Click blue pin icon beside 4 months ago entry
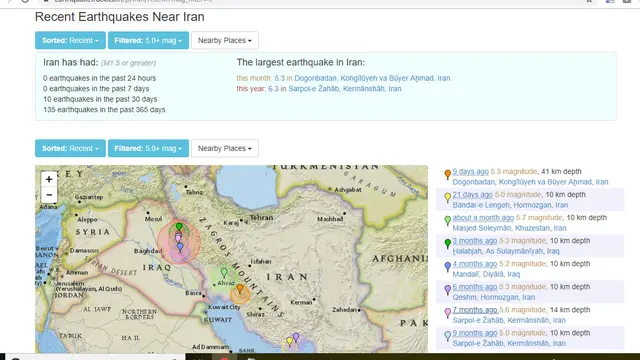 (x=447, y=267)
